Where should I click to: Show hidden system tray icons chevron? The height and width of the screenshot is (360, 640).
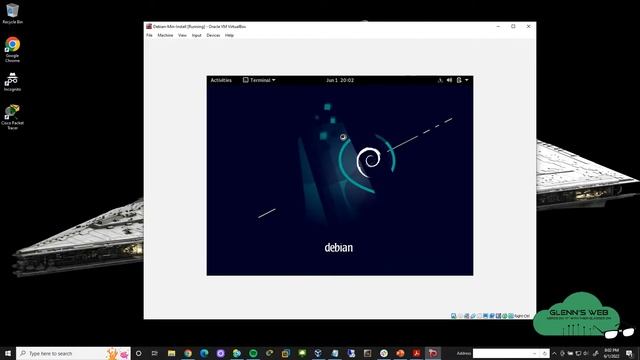(x=554, y=353)
